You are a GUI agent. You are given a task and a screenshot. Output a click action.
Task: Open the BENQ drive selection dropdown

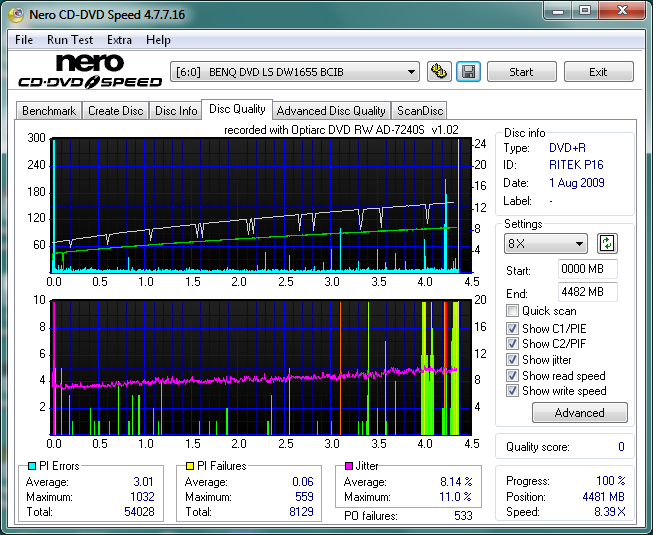(295, 72)
